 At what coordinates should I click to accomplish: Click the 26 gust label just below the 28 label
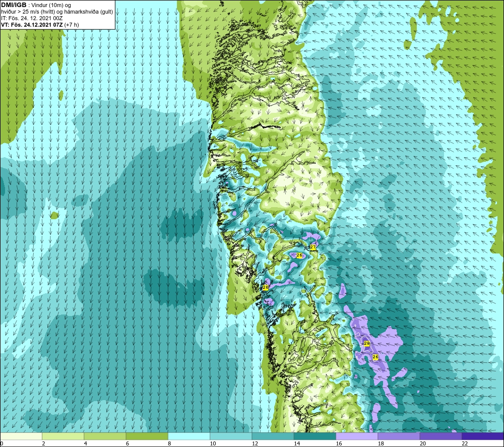click(375, 357)
